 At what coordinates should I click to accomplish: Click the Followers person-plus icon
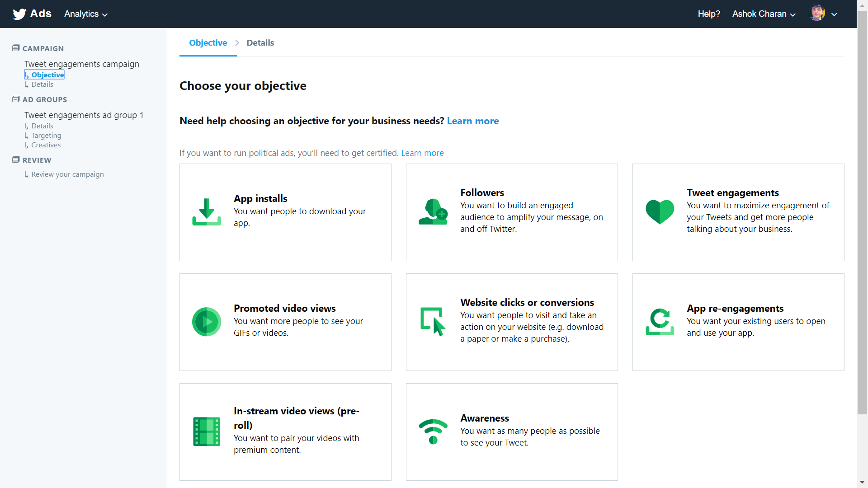click(433, 211)
